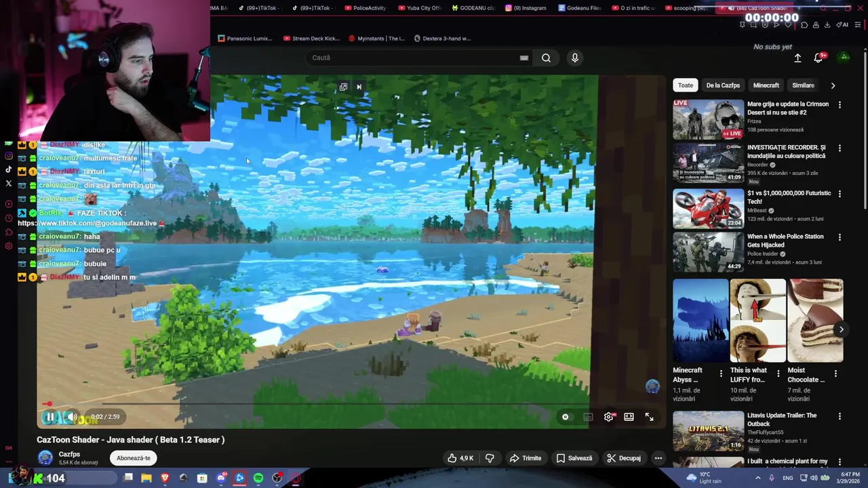Open Spotify from the taskbar
The width and height of the screenshot is (868, 488).
(x=258, y=479)
